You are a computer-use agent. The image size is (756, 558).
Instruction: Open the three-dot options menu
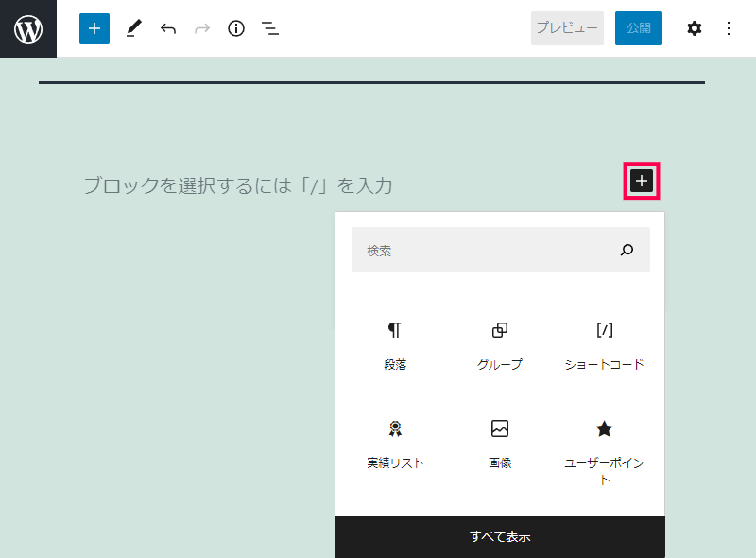[x=729, y=28]
